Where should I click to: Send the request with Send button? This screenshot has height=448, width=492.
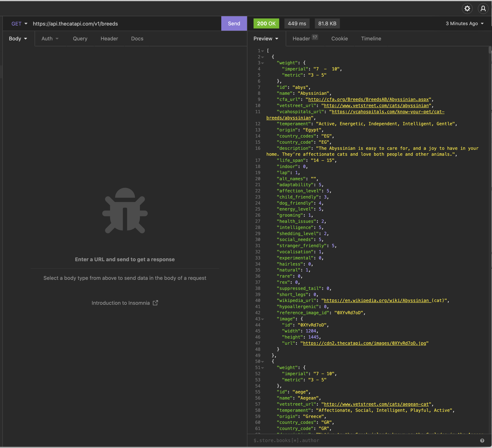tap(234, 24)
